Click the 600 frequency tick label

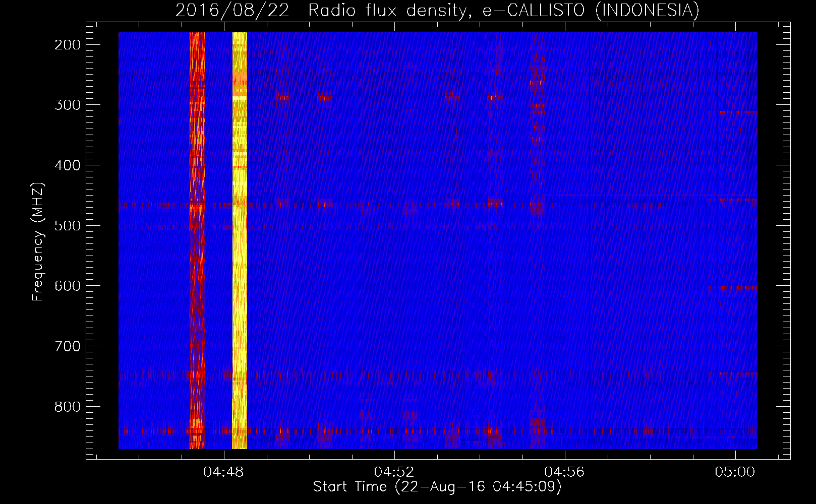coord(68,286)
